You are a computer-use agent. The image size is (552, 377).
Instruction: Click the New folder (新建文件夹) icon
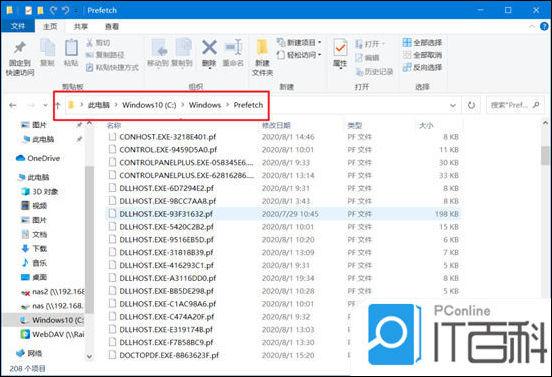[x=262, y=48]
